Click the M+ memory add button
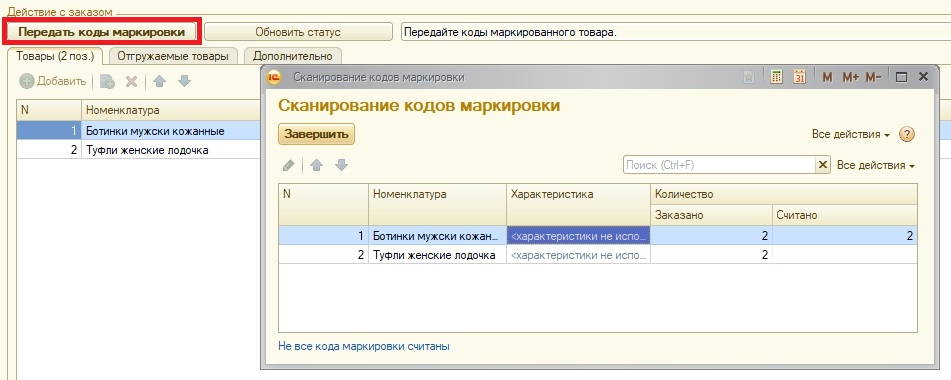 point(850,78)
